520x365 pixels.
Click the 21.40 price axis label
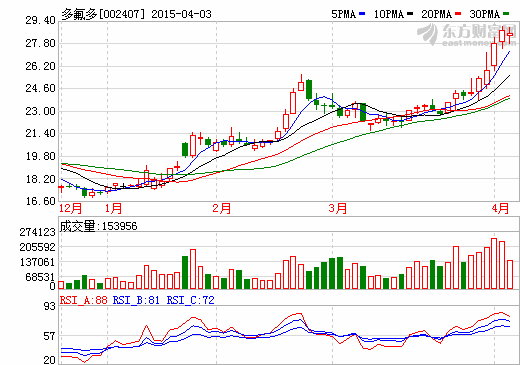tap(40, 133)
